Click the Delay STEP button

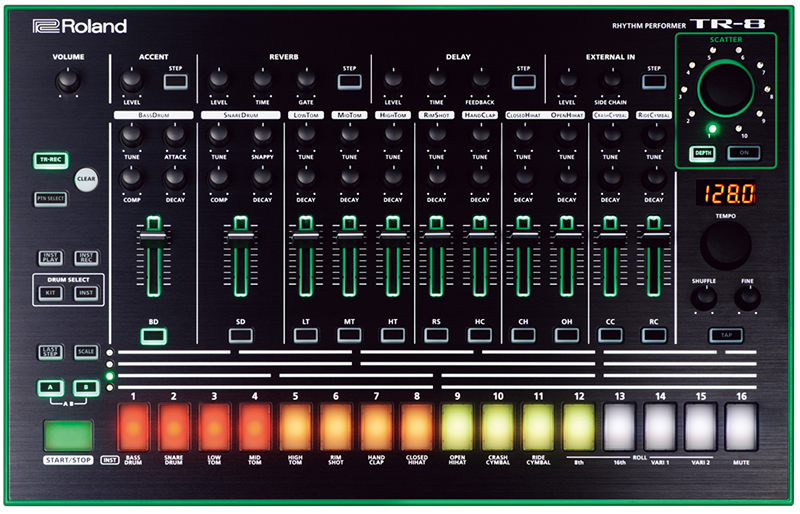(523, 82)
